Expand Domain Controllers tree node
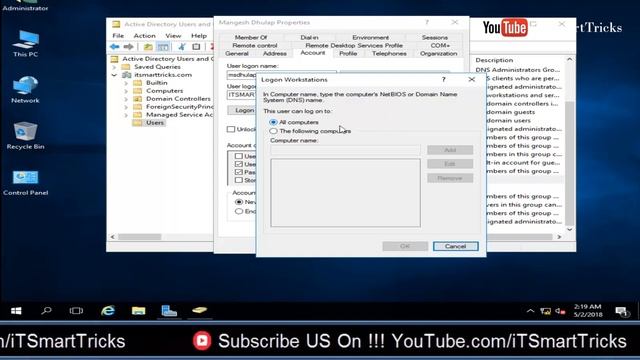This screenshot has width=640, height=360. 126,99
